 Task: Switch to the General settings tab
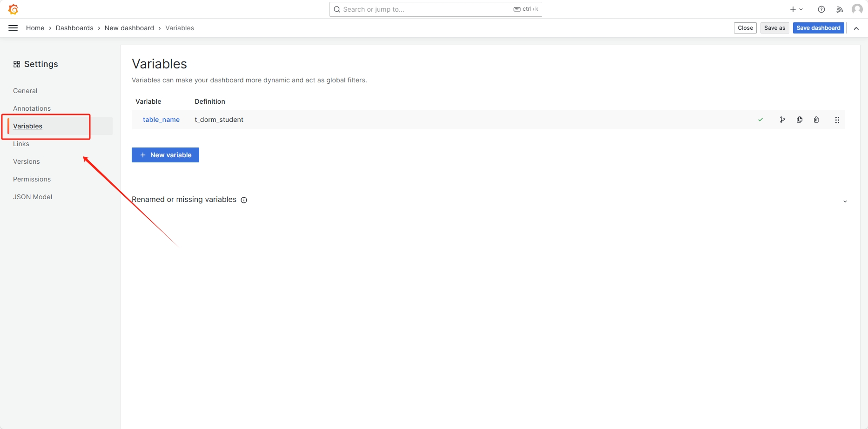25,91
